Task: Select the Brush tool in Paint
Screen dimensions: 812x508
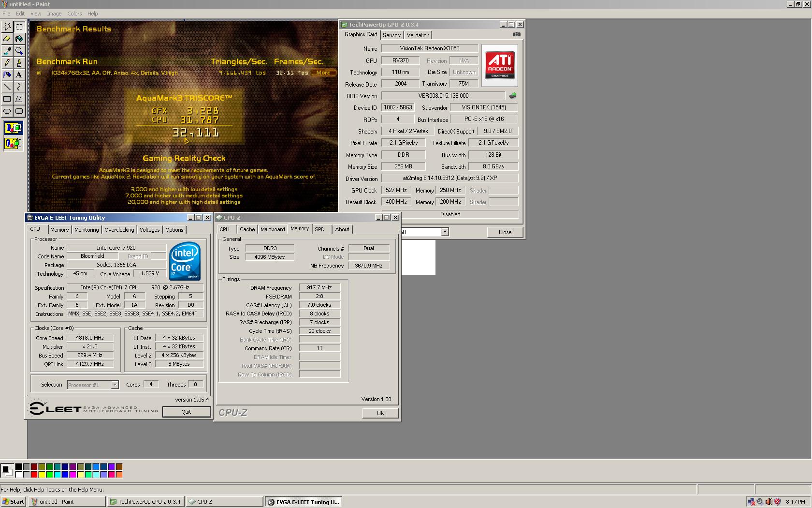Action: point(19,63)
